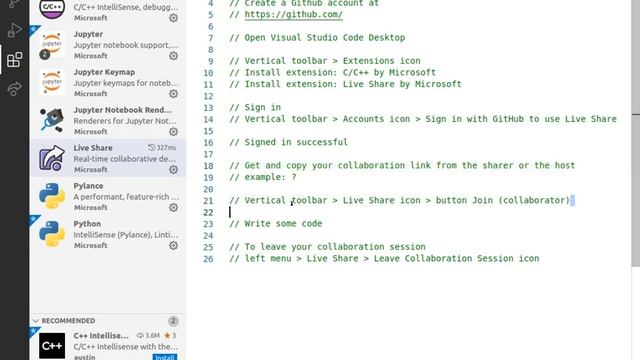Select the Python extension logo
Screen dimensions: 640x360
pos(52,234)
